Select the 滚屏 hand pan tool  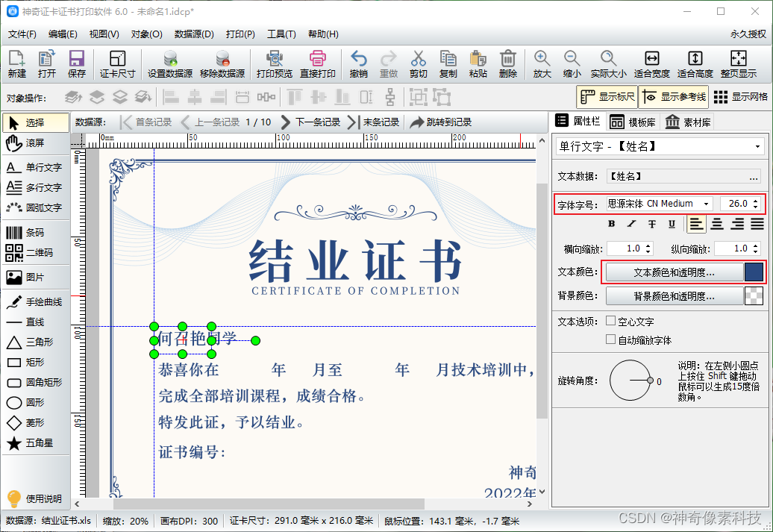35,143
